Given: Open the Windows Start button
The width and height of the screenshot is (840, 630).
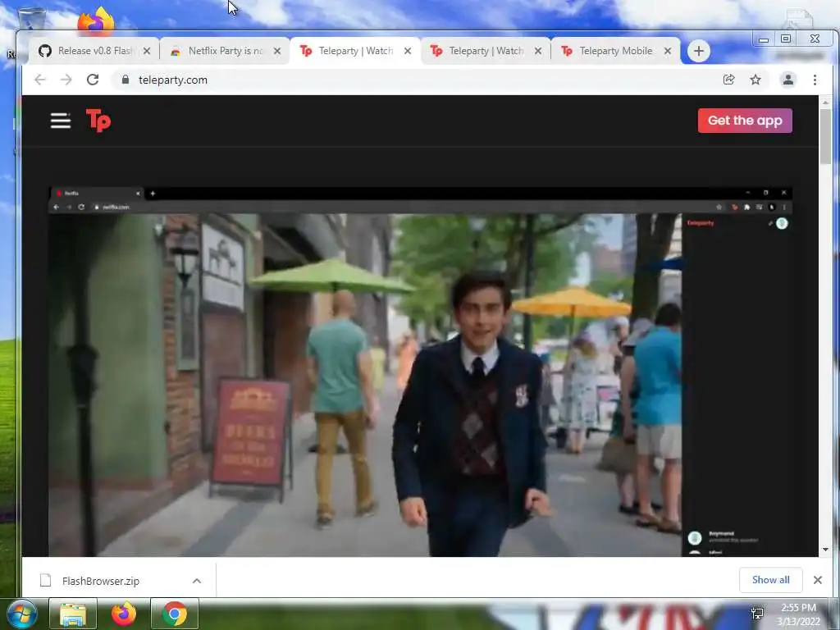Looking at the screenshot, I should coord(22,614).
